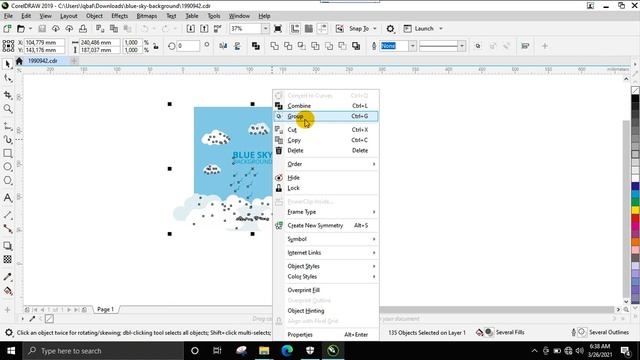Click the Save icon in toolbar
This screenshot has width=640, height=360.
(x=42, y=29)
